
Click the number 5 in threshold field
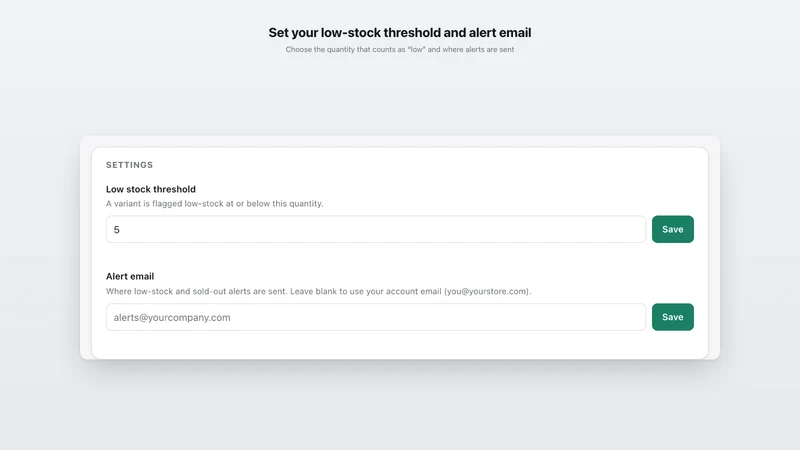point(116,230)
